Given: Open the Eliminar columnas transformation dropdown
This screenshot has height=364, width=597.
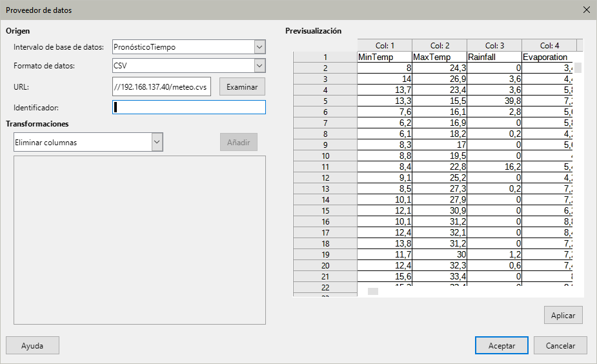Looking at the screenshot, I should (x=157, y=142).
